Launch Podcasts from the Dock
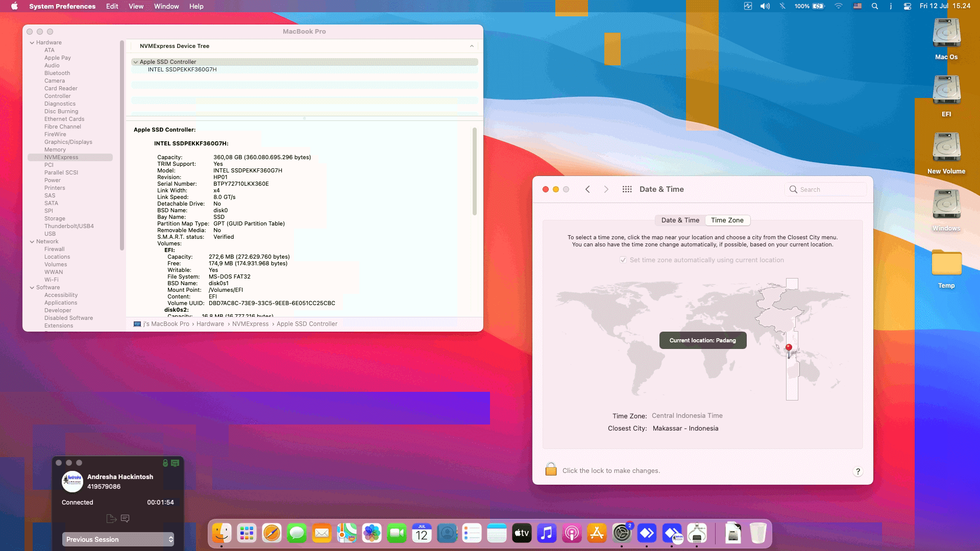This screenshot has height=551, width=980. [x=572, y=534]
